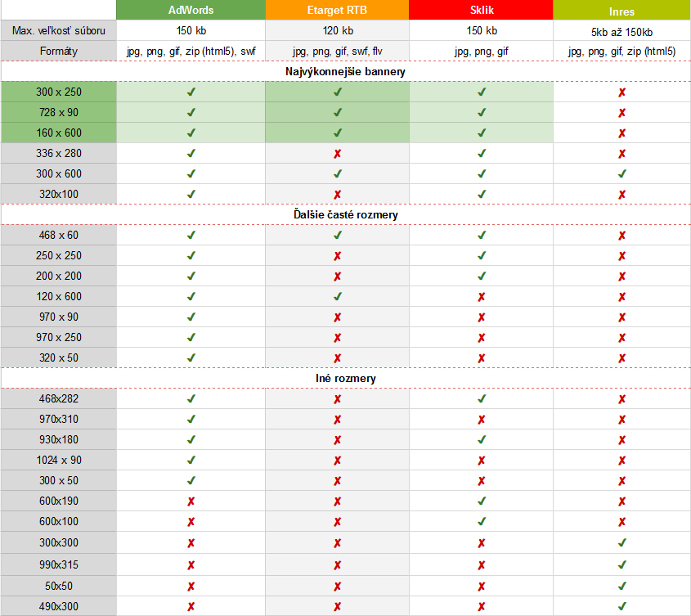691x616 pixels.
Task: Click the Inres checkmark for 300 x 600
Action: click(x=621, y=173)
